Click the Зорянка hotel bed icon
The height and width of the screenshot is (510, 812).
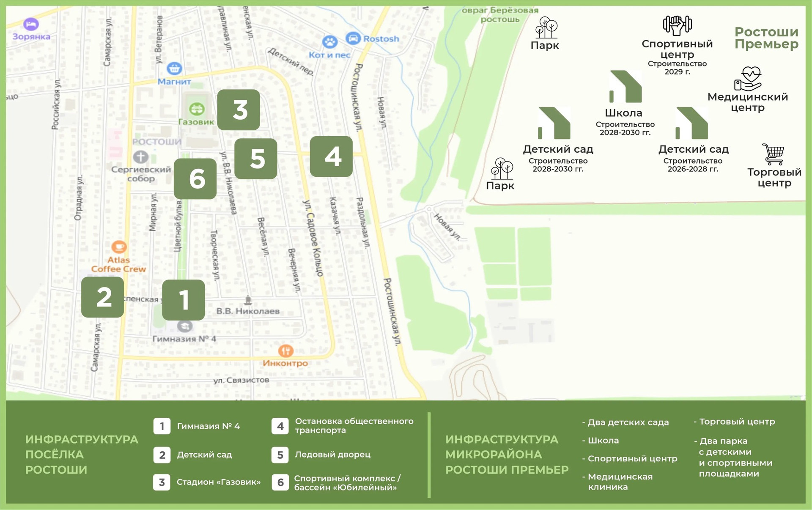click(x=31, y=25)
